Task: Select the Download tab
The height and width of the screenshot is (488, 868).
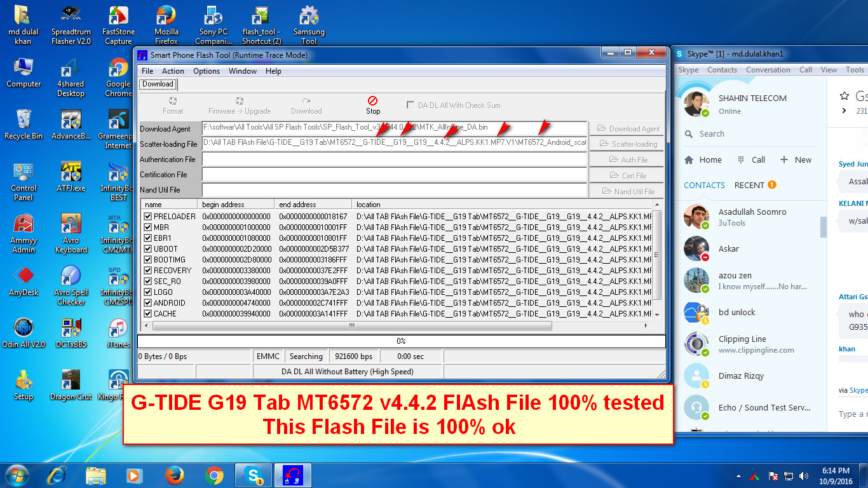Action: click(158, 84)
